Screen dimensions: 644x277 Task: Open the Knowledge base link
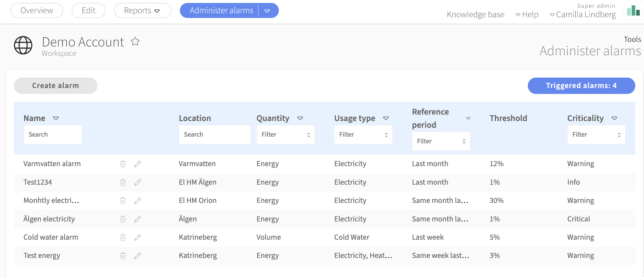click(x=476, y=14)
